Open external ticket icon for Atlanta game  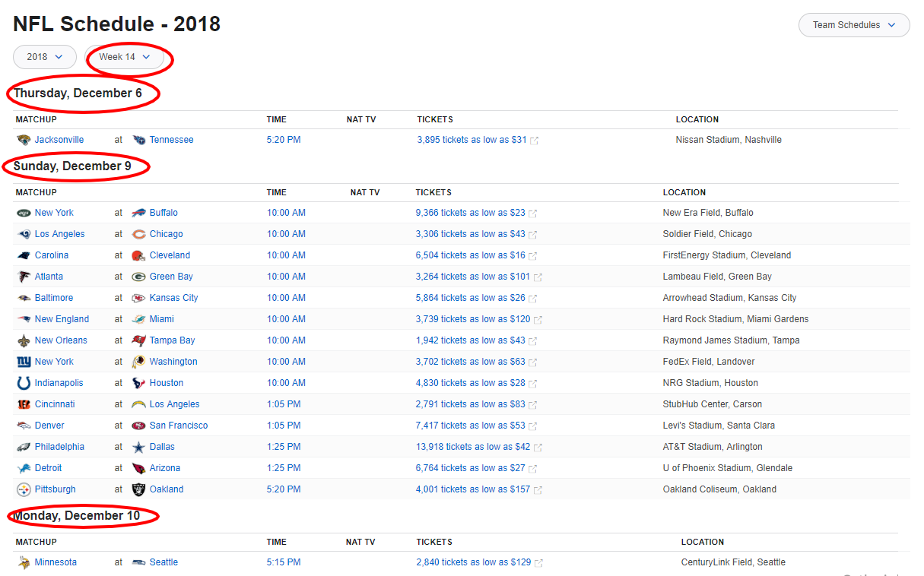(538, 277)
